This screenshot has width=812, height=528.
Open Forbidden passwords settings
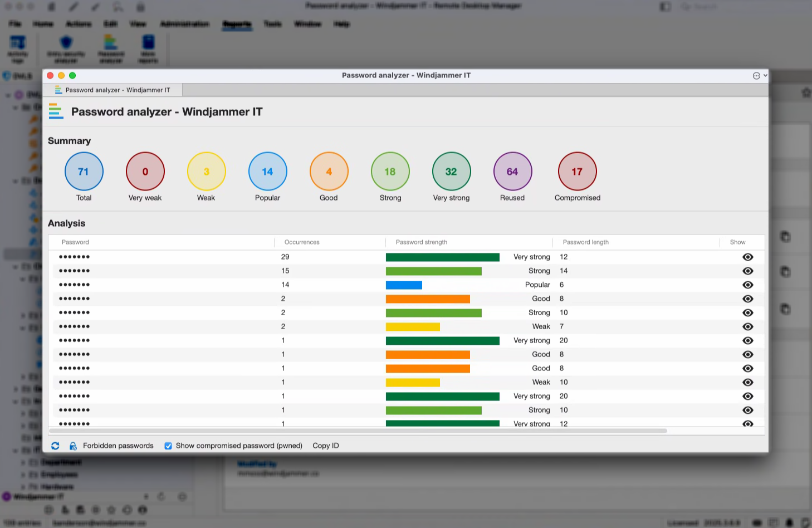click(118, 446)
